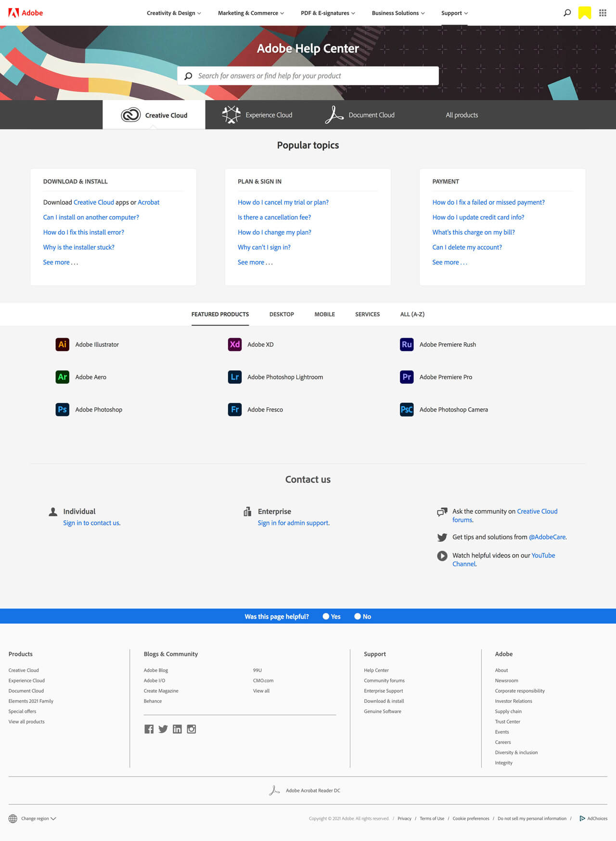Click 'Why can't I sign in?' link

point(264,247)
